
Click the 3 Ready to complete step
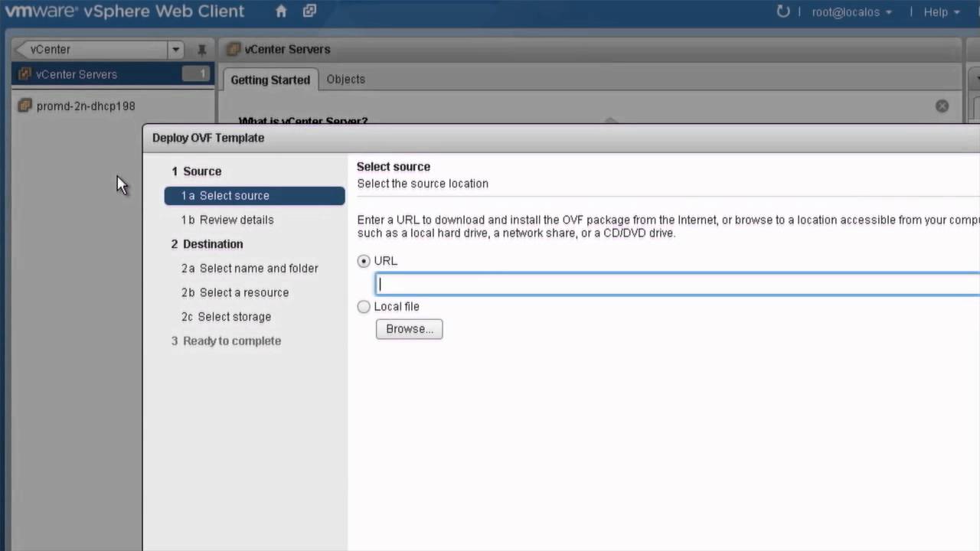tap(226, 341)
